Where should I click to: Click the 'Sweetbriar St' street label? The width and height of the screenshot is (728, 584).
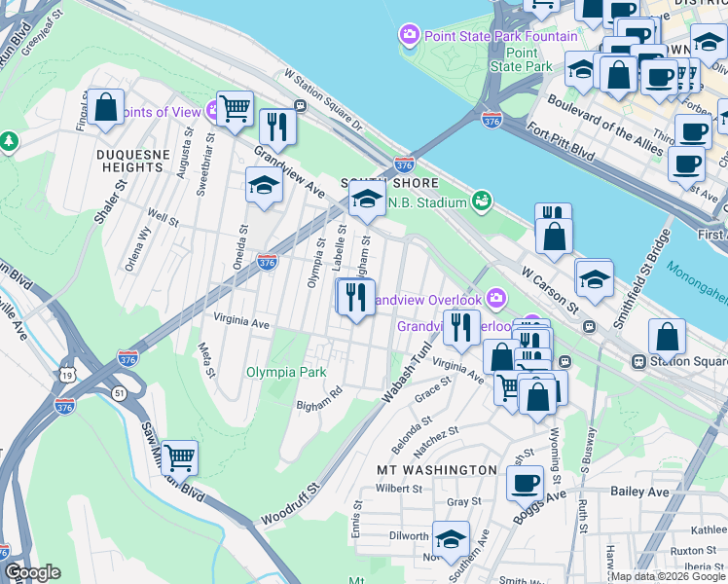point(205,164)
